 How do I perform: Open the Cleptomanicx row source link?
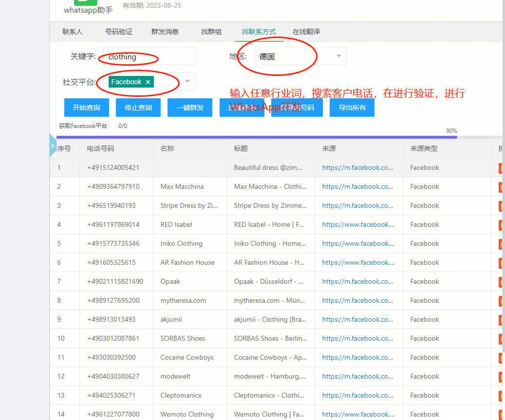(x=357, y=396)
